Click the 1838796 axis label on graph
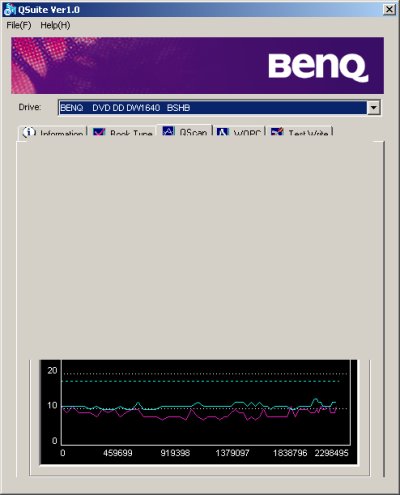The height and width of the screenshot is (495, 400). coord(290,453)
